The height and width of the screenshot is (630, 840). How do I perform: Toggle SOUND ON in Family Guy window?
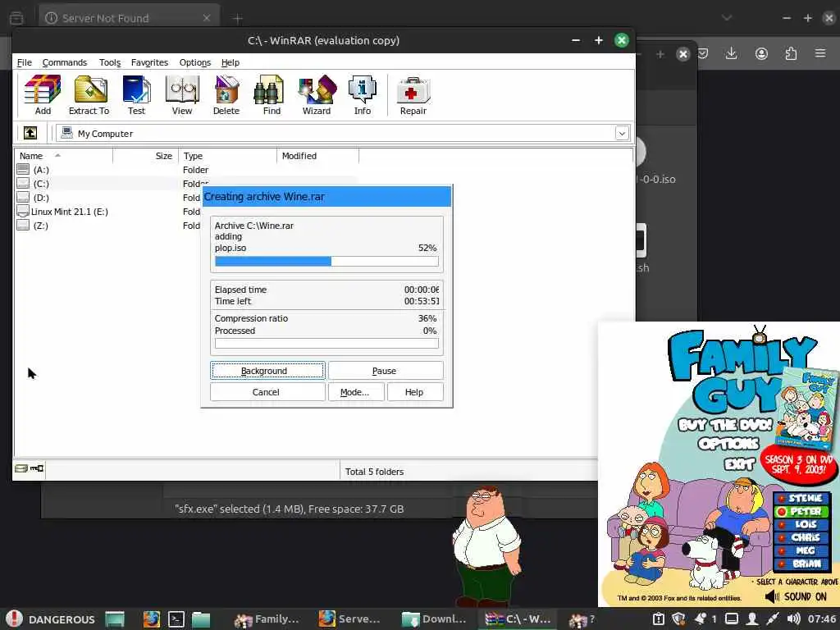pos(796,596)
